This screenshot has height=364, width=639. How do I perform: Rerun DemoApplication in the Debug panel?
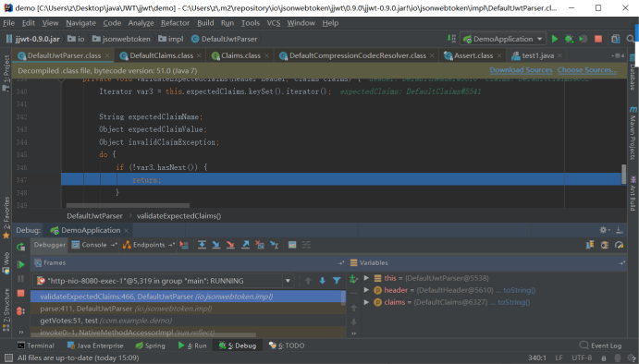pos(20,247)
